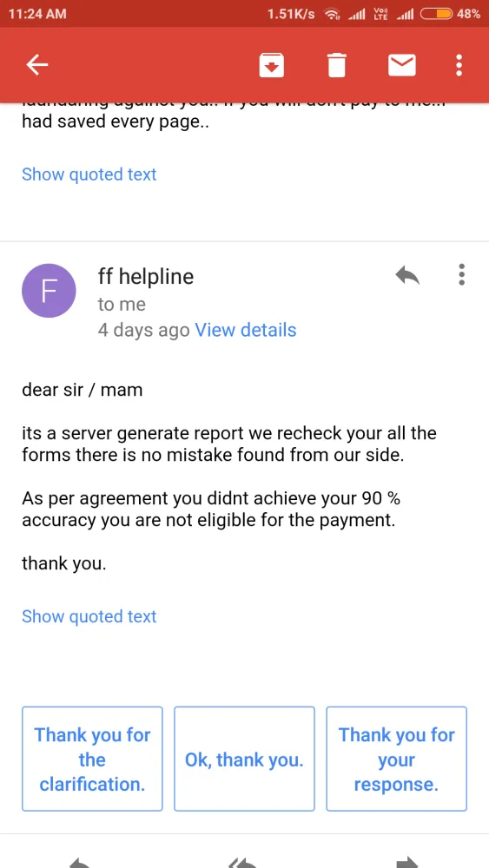Mark conversation as unread envelope icon

pos(401,65)
